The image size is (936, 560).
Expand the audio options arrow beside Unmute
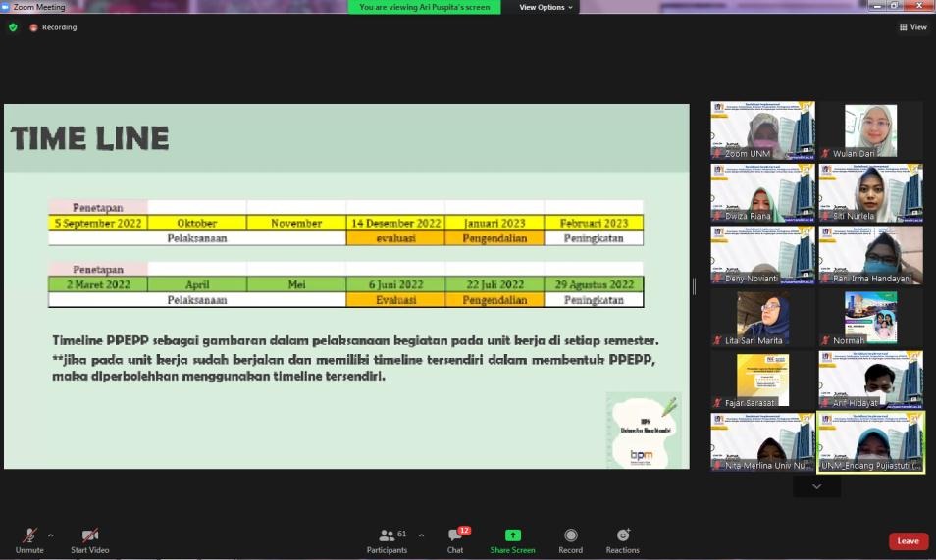[51, 535]
